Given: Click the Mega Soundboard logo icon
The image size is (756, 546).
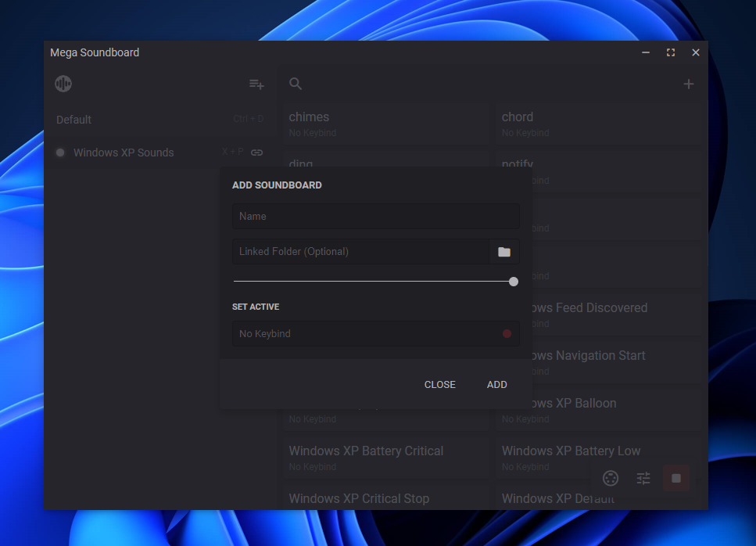Looking at the screenshot, I should pos(63,84).
